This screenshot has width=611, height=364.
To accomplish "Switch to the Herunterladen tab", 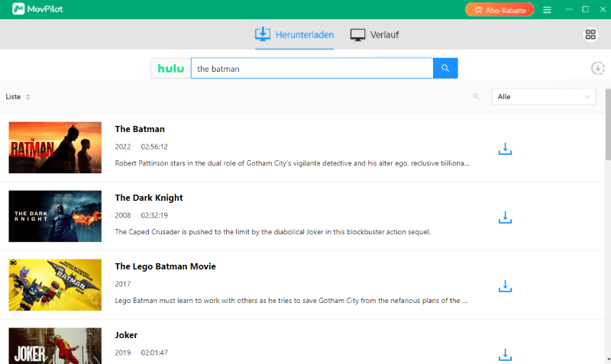I will [x=294, y=34].
